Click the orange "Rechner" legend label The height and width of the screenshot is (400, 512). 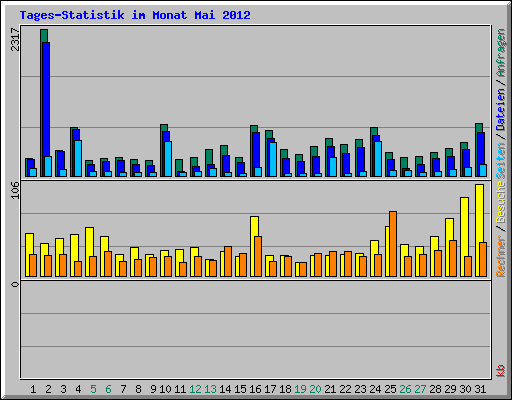(x=501, y=256)
